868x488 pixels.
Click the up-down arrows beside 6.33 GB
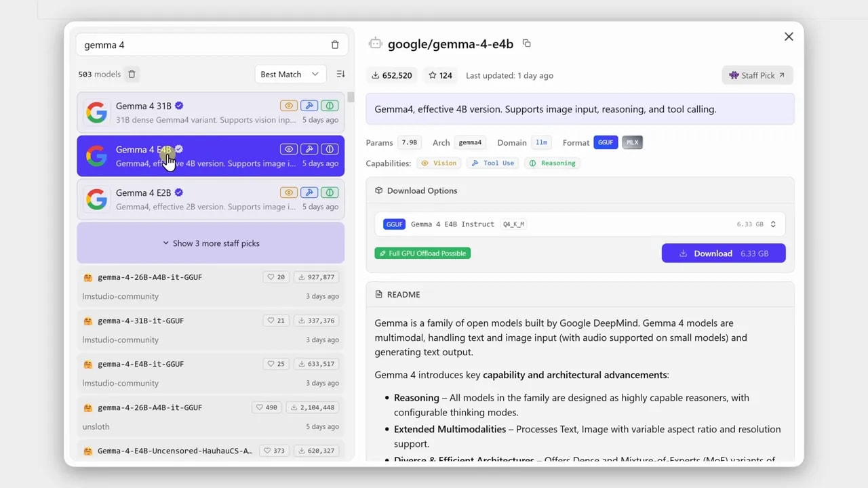[x=773, y=224]
